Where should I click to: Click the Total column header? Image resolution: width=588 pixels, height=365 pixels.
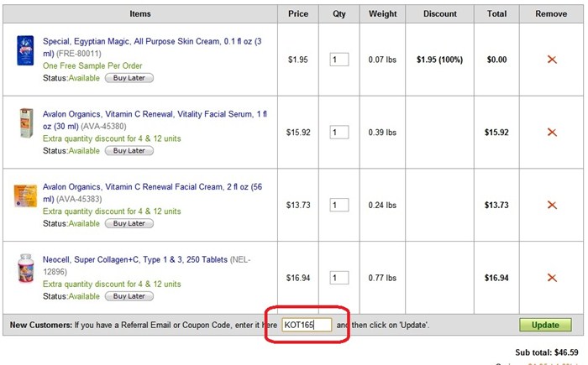(496, 14)
